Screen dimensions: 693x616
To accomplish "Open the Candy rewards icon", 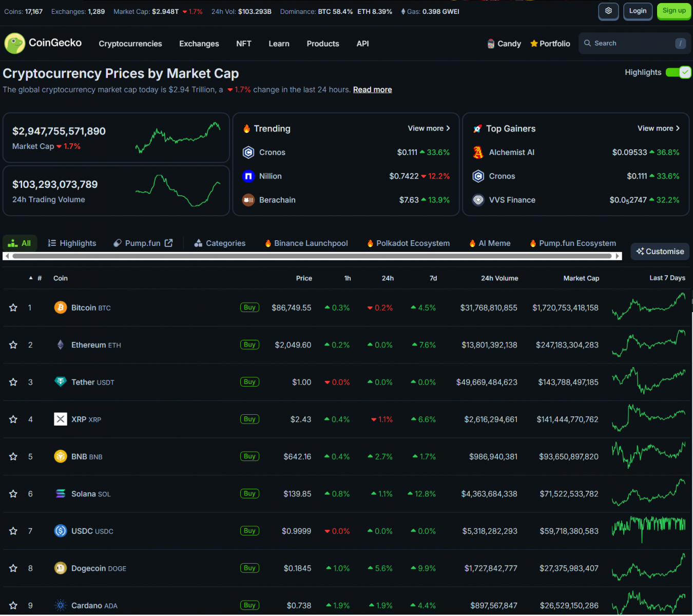I will coord(491,44).
